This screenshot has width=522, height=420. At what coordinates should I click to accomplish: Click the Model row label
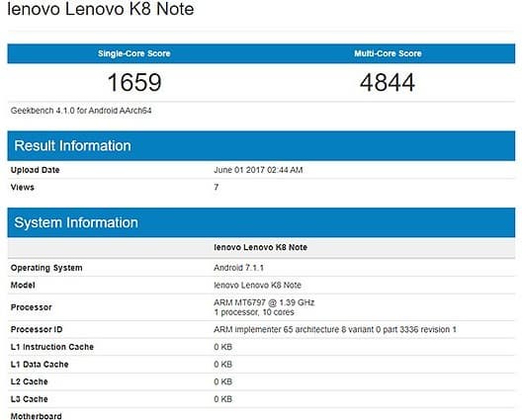[23, 286]
